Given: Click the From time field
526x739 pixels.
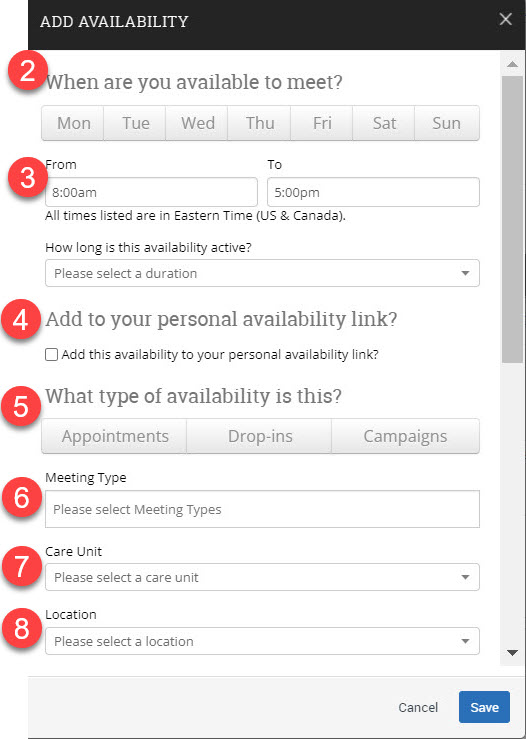Looking at the screenshot, I should 151,192.
